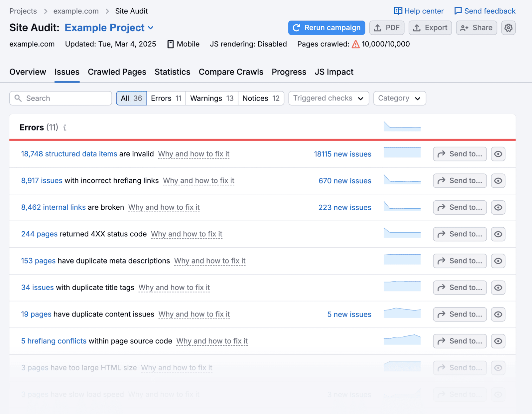
Task: Open the Category filter dropdown
Action: point(399,98)
